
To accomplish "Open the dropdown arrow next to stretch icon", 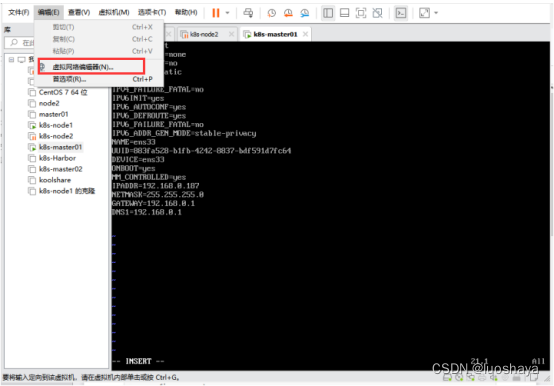I will point(436,13).
